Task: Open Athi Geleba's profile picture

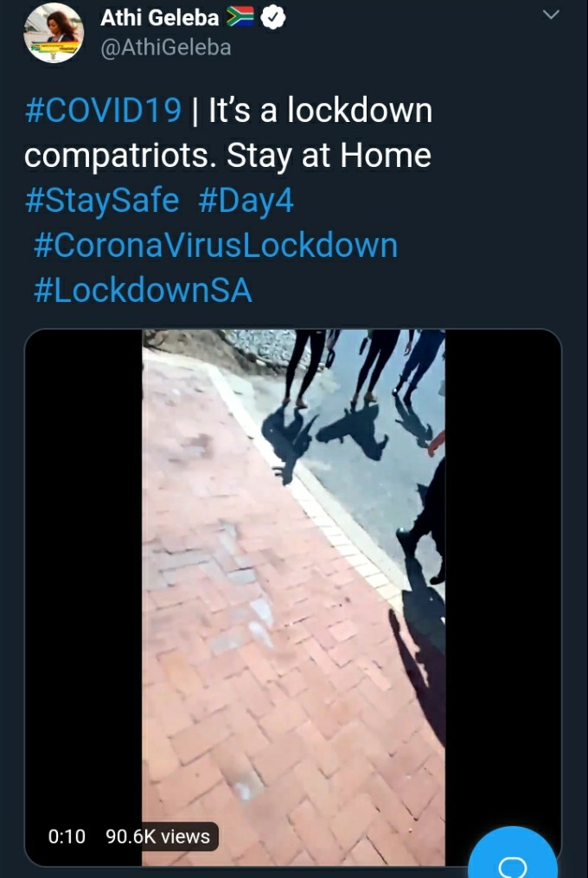Action: click(54, 33)
